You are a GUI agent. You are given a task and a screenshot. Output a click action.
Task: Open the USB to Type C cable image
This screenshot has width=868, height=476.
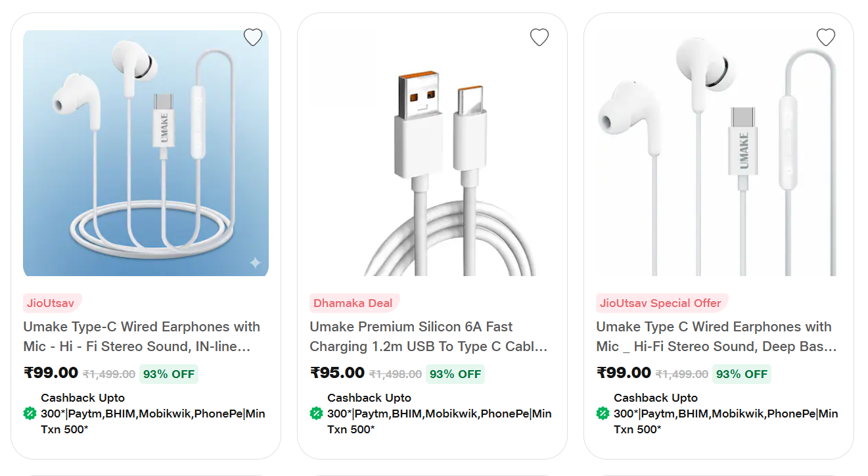pyautogui.click(x=432, y=153)
